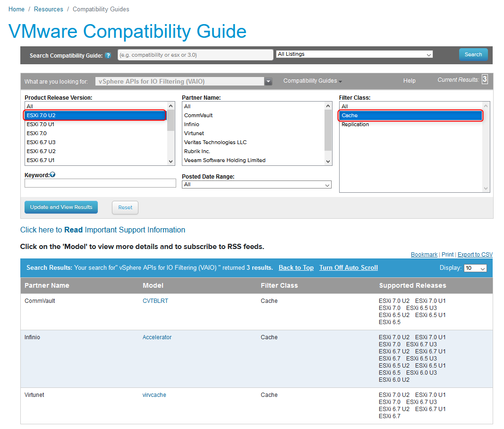Focus the Search Compatibility Guide input field
This screenshot has width=504, height=429.
tap(196, 55)
